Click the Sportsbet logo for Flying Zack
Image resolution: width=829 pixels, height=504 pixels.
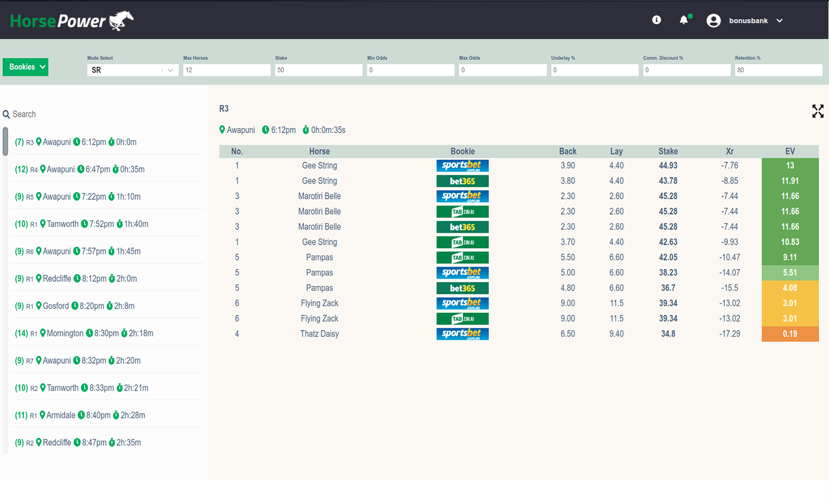click(x=462, y=303)
